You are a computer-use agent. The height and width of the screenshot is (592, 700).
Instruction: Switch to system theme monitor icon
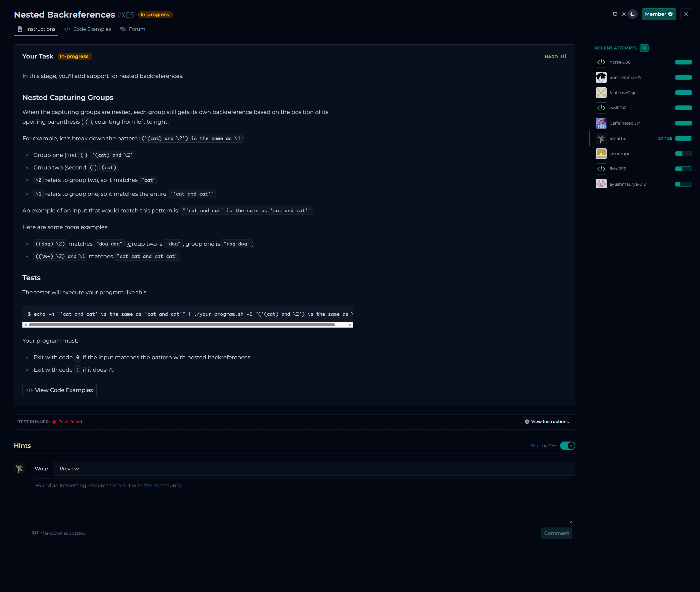tap(615, 14)
